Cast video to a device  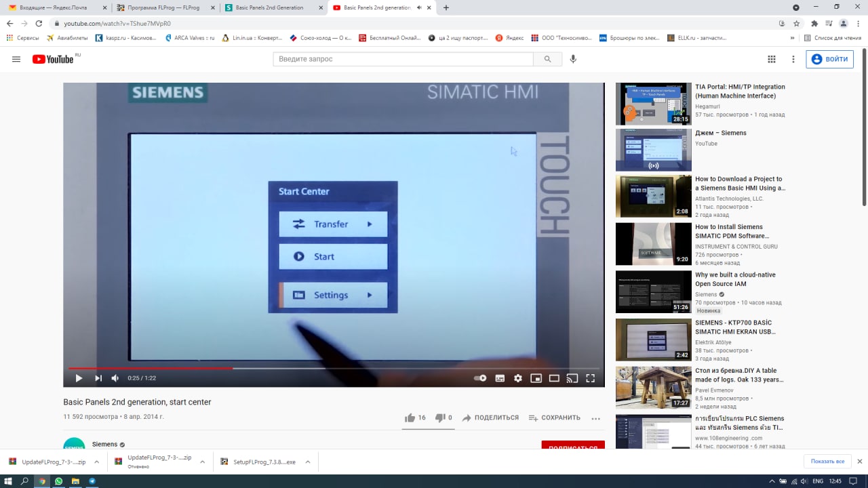tap(572, 378)
